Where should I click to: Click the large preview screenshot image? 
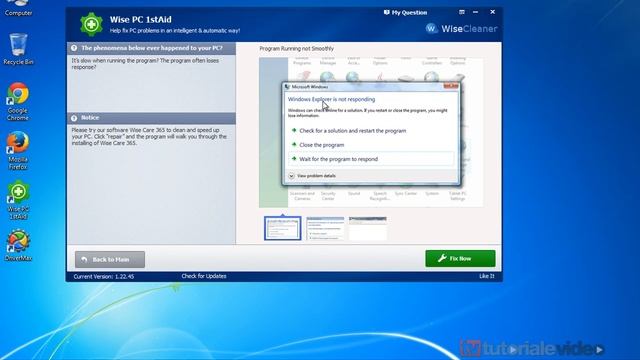371,132
